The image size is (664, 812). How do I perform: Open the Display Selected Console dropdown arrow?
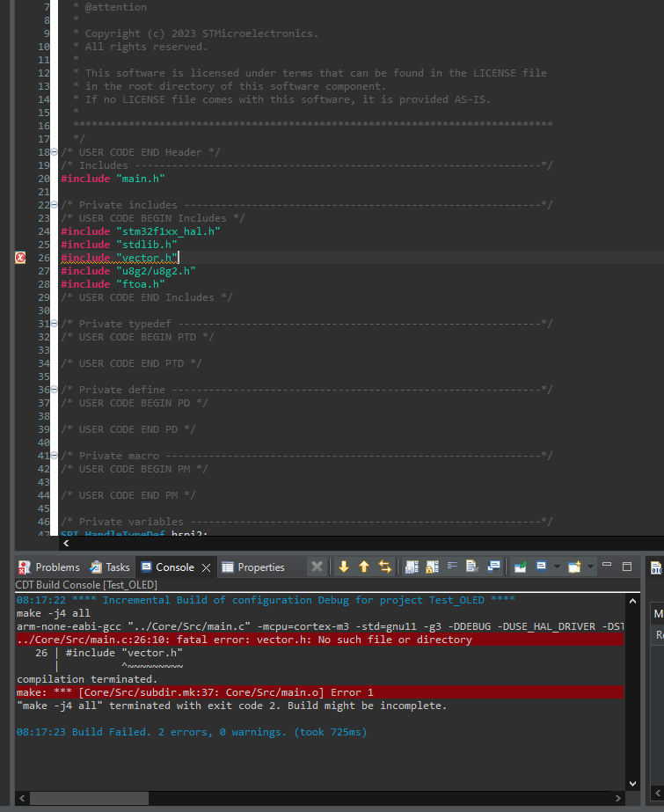[x=556, y=567]
